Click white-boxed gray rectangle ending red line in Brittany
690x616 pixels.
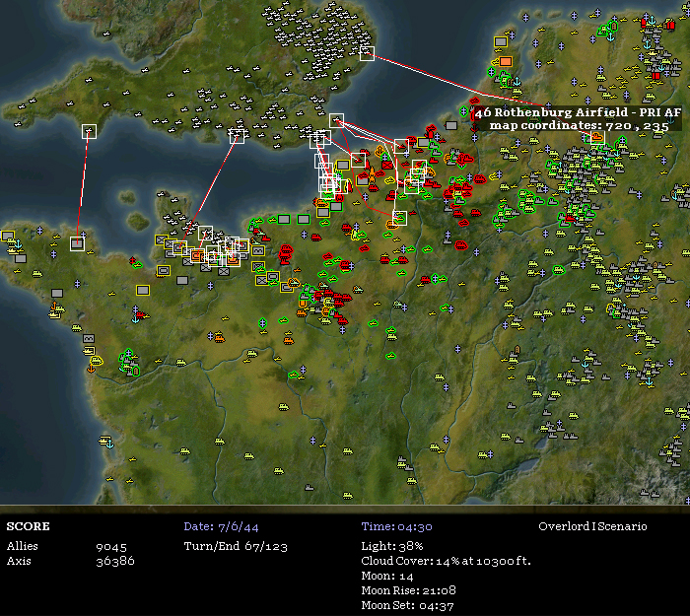tap(78, 243)
